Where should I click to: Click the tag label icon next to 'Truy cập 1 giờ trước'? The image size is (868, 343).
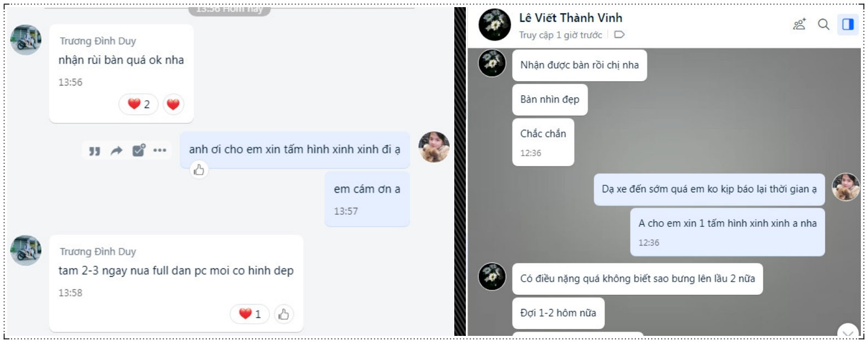point(619,35)
